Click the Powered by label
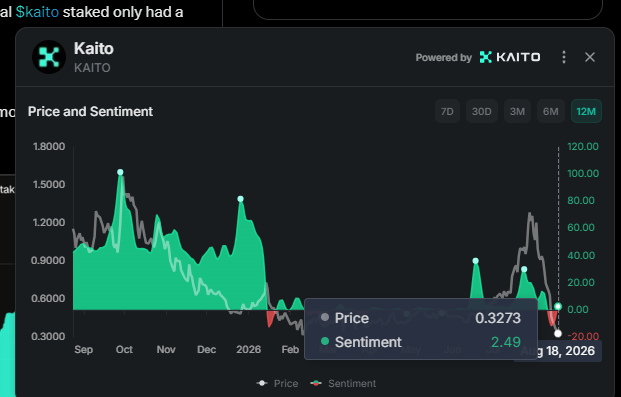621x397 pixels. click(444, 58)
